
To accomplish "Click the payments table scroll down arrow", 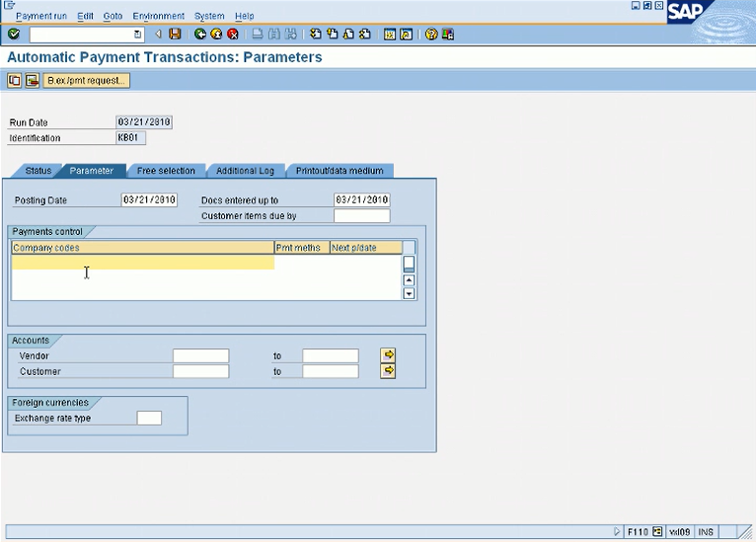I will pyautogui.click(x=409, y=293).
